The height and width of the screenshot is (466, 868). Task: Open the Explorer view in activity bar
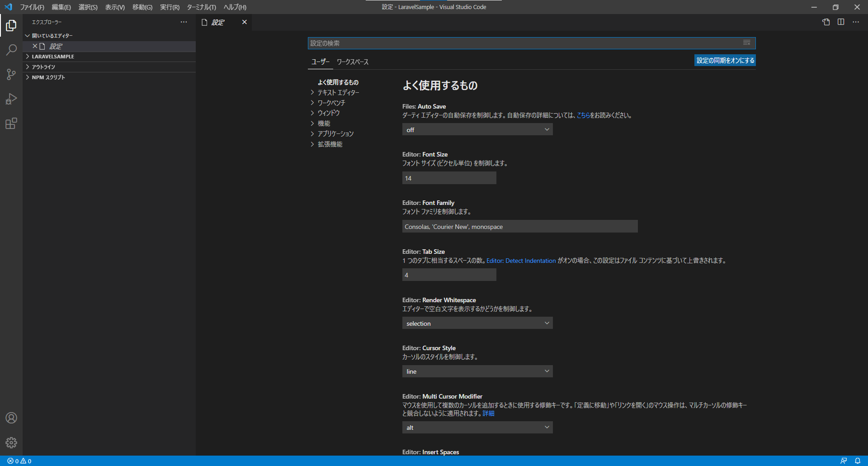click(x=11, y=26)
